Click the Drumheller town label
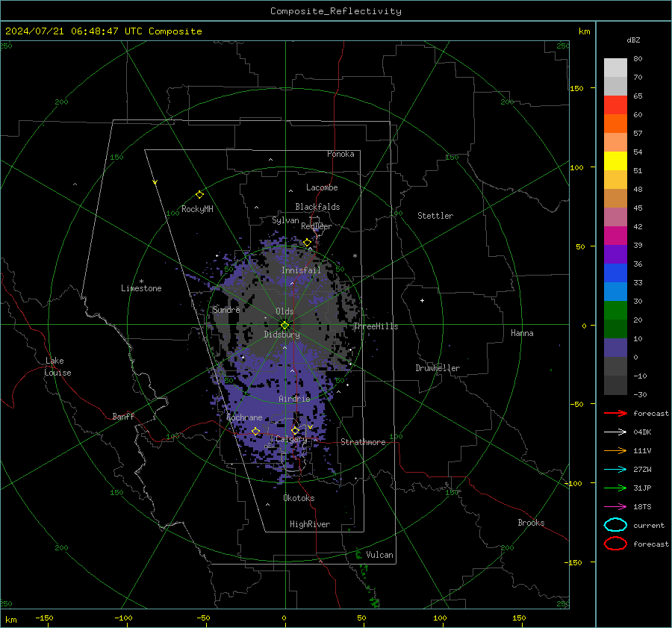672x628 pixels. (438, 368)
